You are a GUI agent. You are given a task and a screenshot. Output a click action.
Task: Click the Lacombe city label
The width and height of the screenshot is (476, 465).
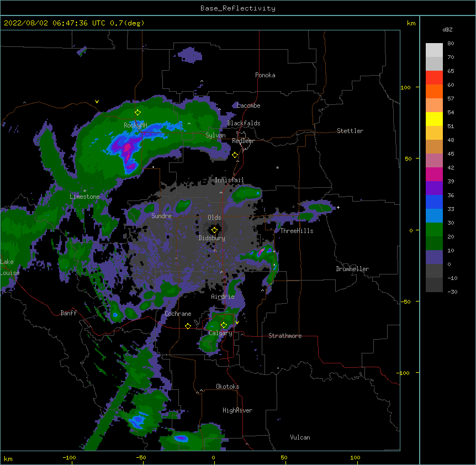point(248,105)
